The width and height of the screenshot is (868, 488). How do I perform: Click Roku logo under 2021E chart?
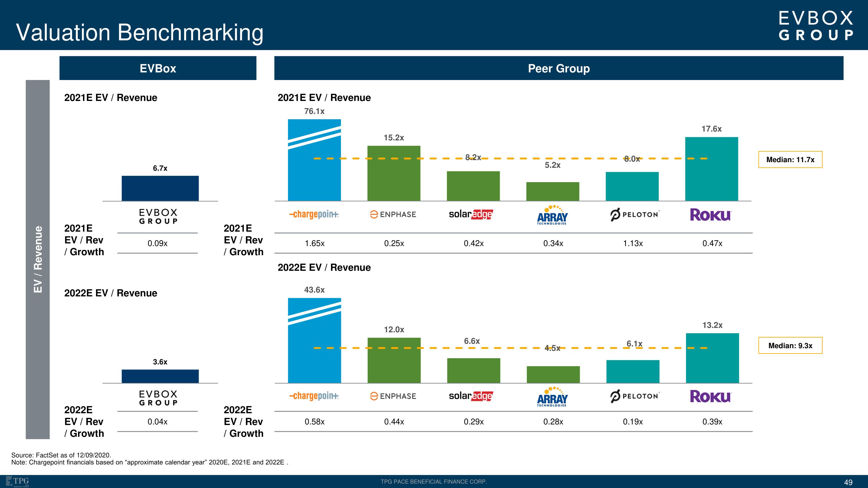click(x=711, y=215)
